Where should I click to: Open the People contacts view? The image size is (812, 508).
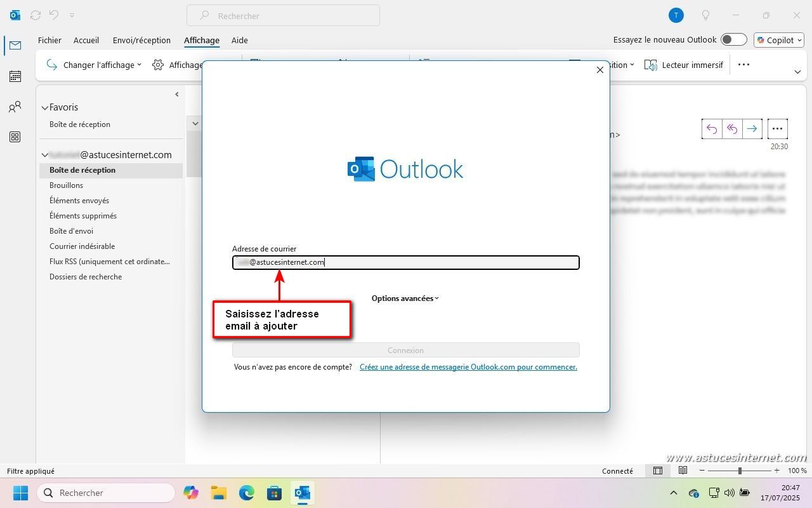(15, 107)
